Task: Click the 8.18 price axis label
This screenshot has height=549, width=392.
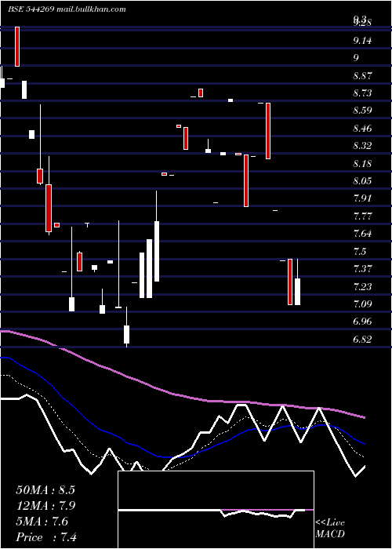Action: point(362,163)
